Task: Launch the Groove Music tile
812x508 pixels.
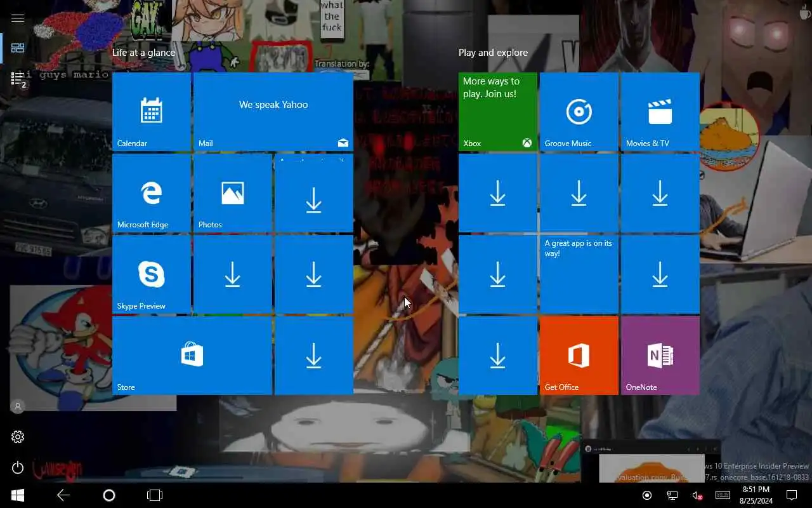Action: (579, 112)
